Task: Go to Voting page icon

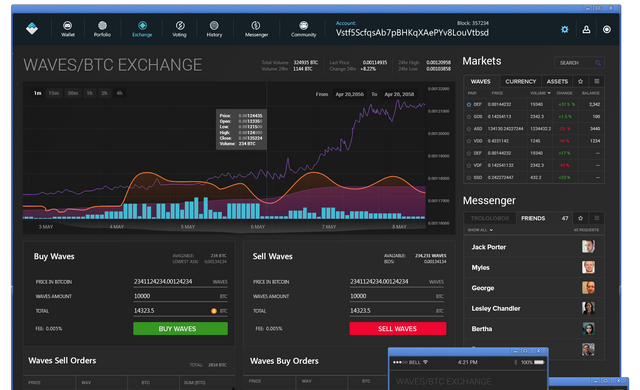Action: coord(180,29)
